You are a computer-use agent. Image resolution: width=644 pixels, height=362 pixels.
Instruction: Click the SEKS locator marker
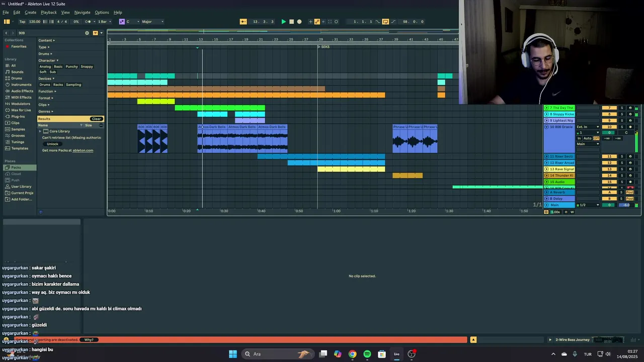coord(323,47)
